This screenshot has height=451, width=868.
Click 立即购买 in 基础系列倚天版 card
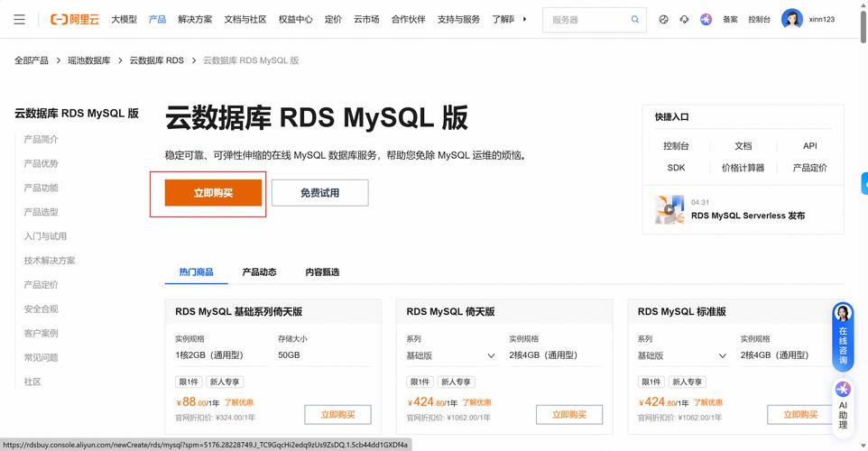coord(337,415)
